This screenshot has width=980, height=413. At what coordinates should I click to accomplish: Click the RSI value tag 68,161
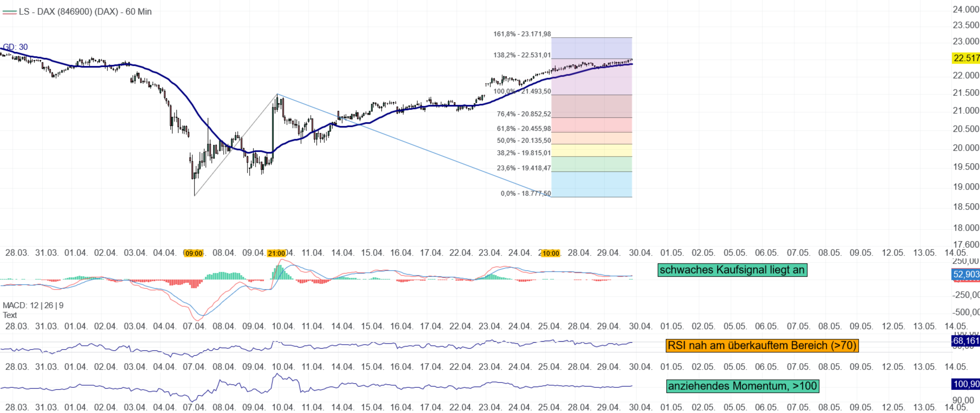(966, 341)
